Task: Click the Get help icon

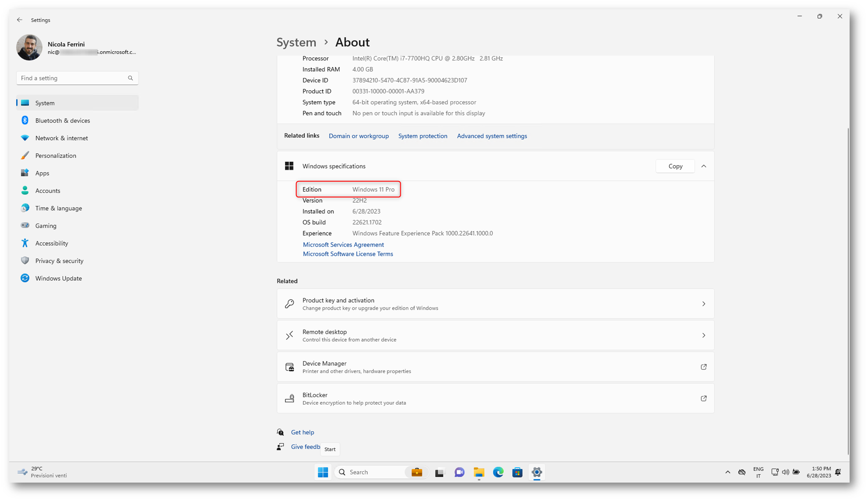Action: point(280,432)
